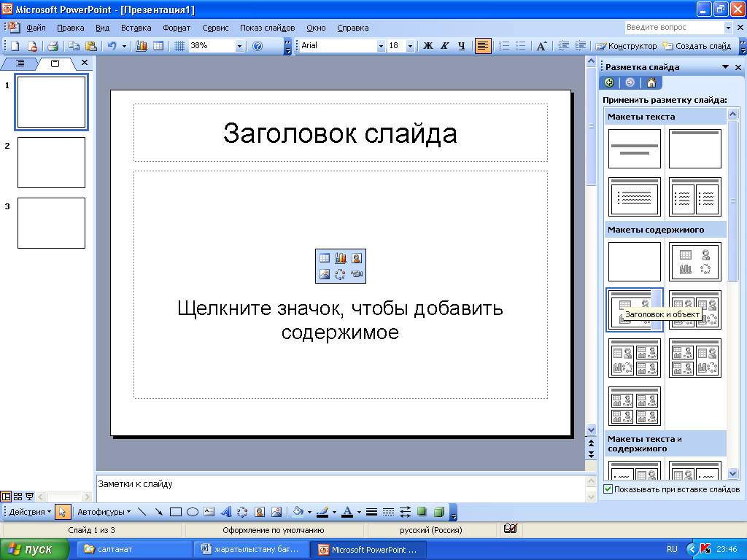Click the Help question mark icon
Viewport: 747px width, 560px height.
click(x=257, y=46)
